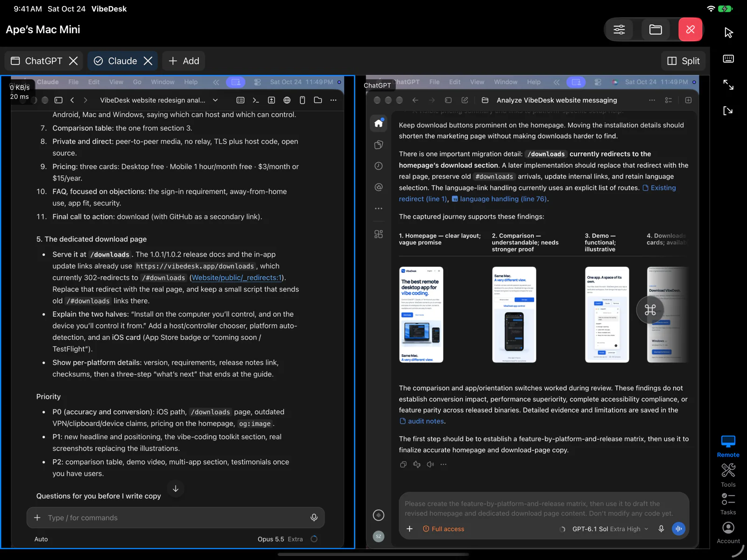Go back in Claude window
This screenshot has height=560, width=747.
[72, 100]
